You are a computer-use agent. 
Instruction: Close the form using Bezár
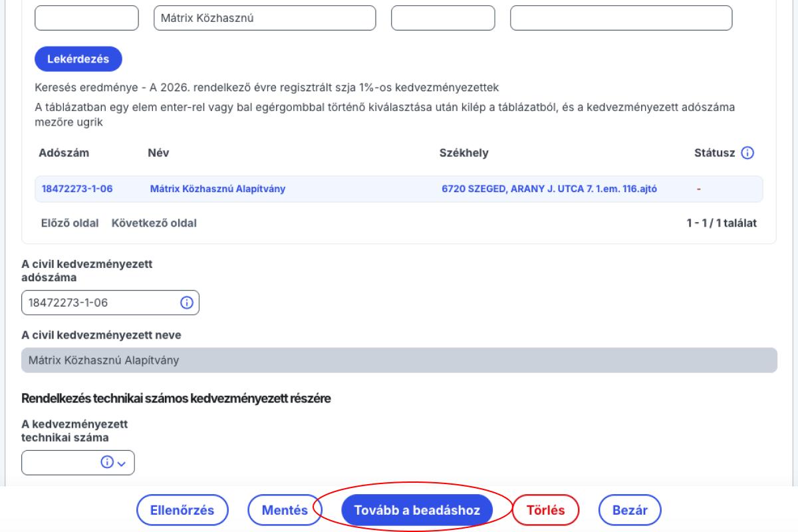pyautogui.click(x=630, y=510)
